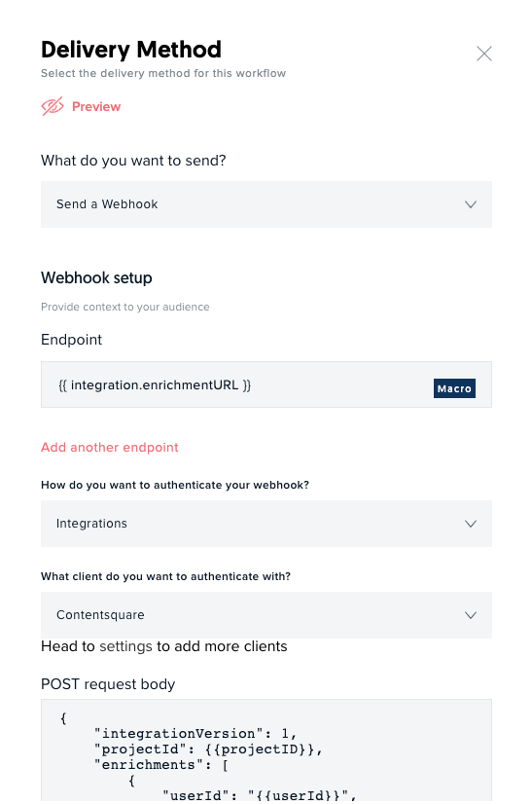
Task: Open the Send a Webhook dropdown
Action: pos(266,204)
